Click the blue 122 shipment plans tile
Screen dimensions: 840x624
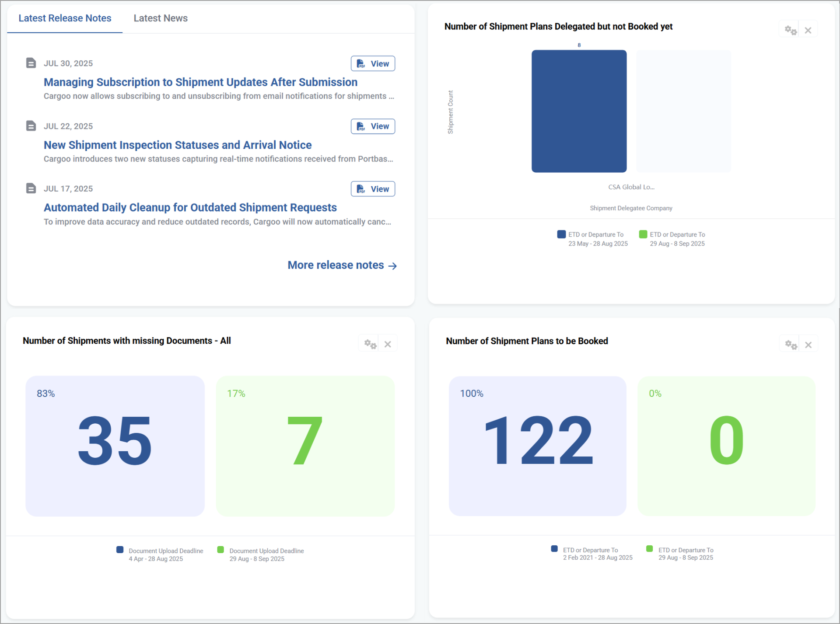click(x=537, y=446)
